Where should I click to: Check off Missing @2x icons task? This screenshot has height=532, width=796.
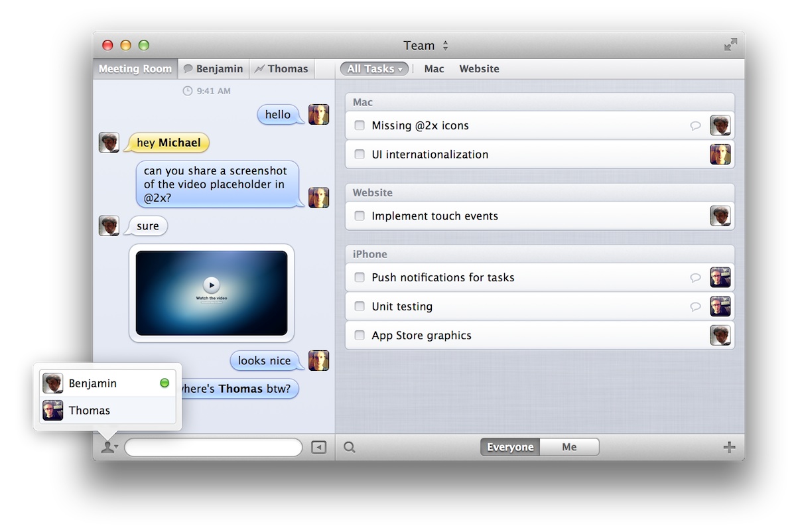(x=360, y=125)
